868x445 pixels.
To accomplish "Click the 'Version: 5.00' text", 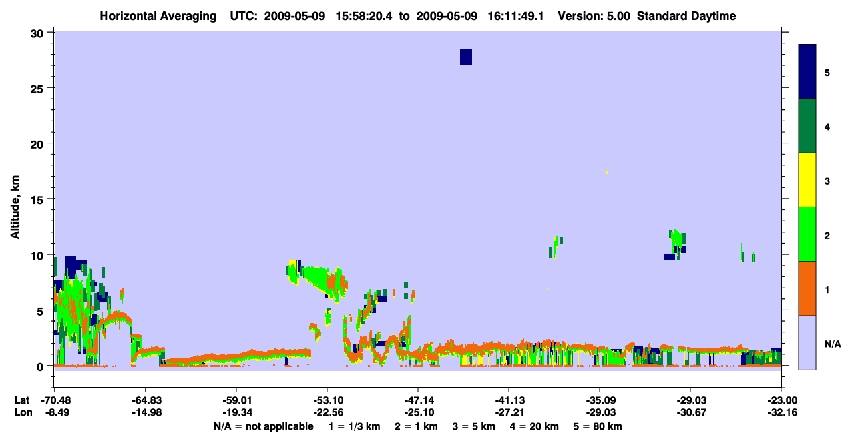I will click(x=594, y=16).
